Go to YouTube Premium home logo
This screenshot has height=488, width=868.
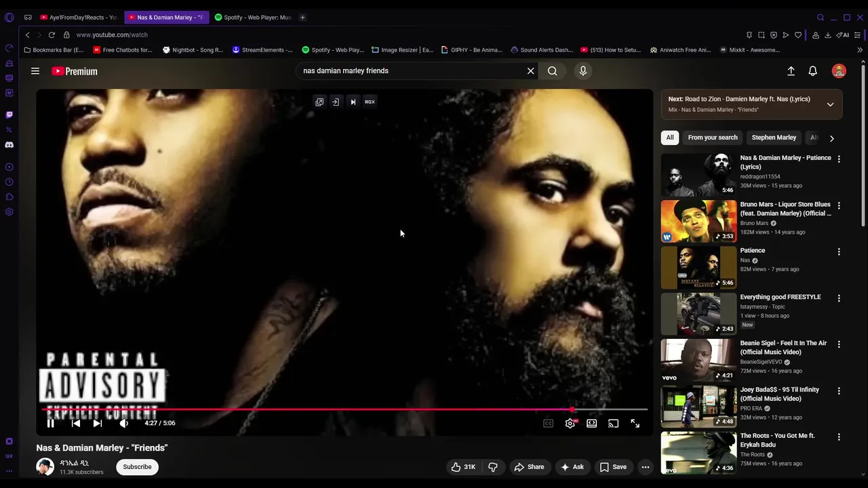tap(75, 71)
